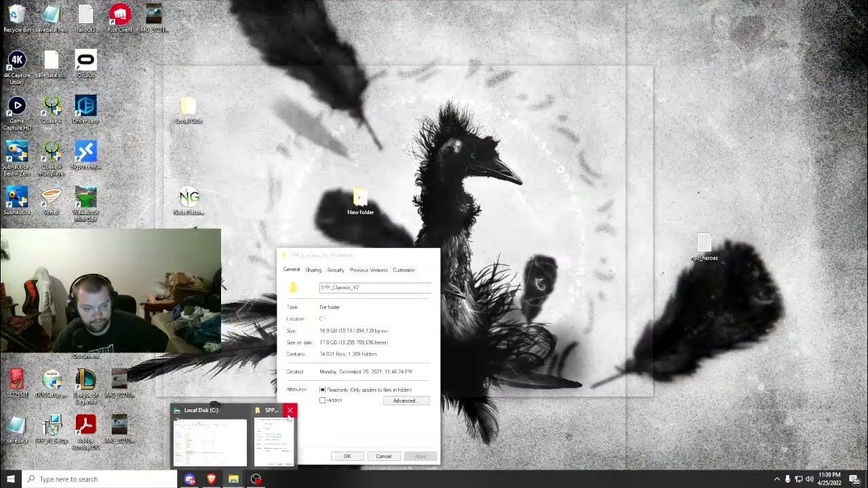Switch to the Sharing tab
The image size is (868, 488).
313,270
